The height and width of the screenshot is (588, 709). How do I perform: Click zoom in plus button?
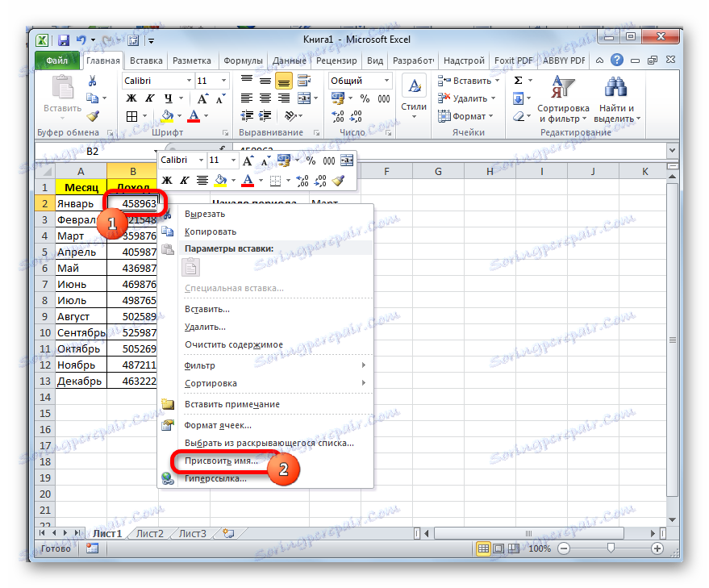[x=657, y=548]
